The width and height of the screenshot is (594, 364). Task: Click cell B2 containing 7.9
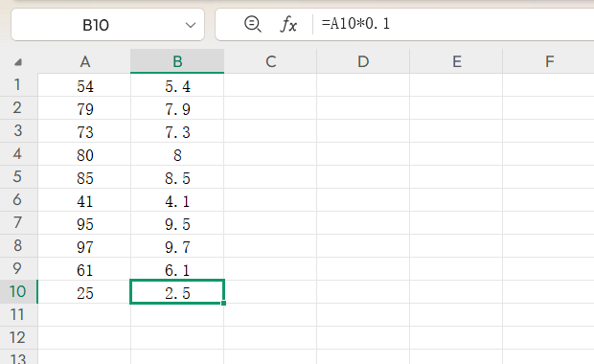(x=177, y=108)
